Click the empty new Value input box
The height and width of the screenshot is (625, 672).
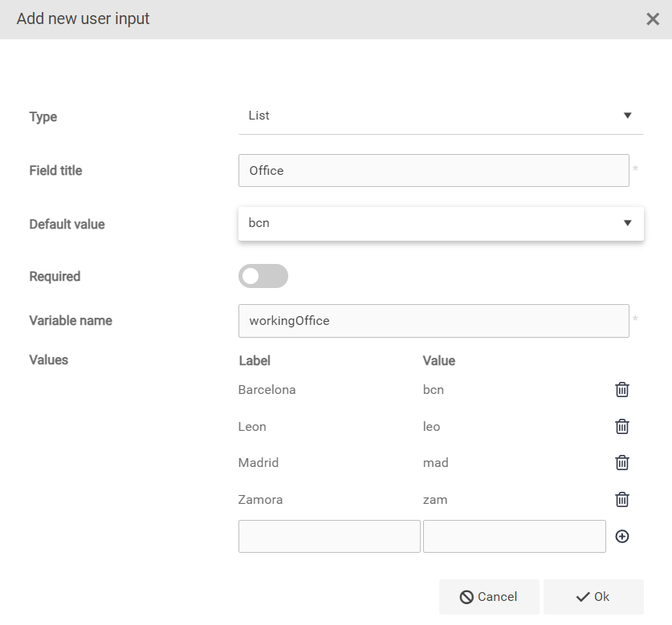tap(514, 537)
